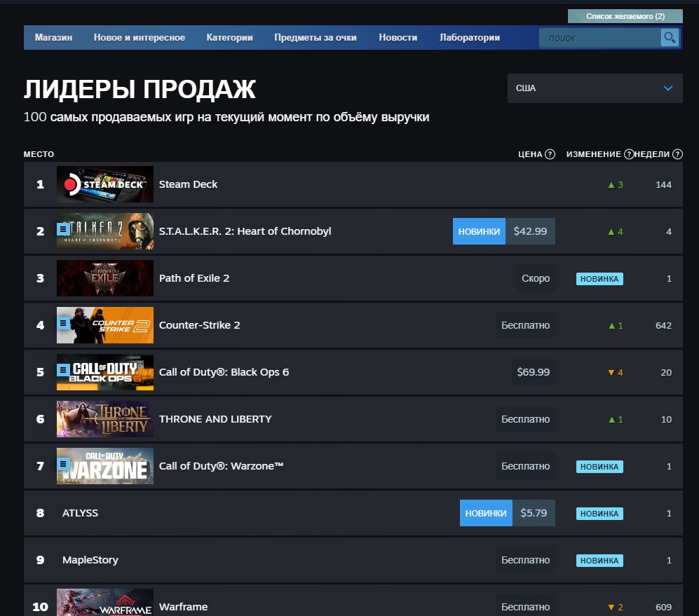Click the down 2 change on Warframe row
Image resolution: width=699 pixels, height=616 pixels.
point(616,608)
